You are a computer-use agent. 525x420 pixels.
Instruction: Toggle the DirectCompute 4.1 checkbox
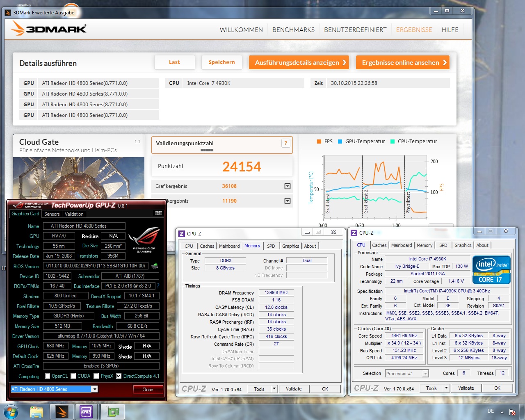[119, 376]
